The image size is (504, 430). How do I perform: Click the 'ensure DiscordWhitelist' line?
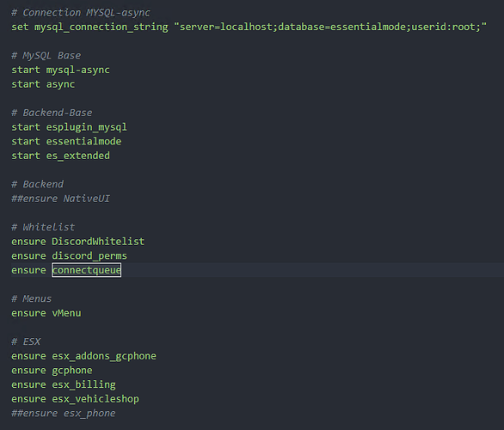(77, 242)
